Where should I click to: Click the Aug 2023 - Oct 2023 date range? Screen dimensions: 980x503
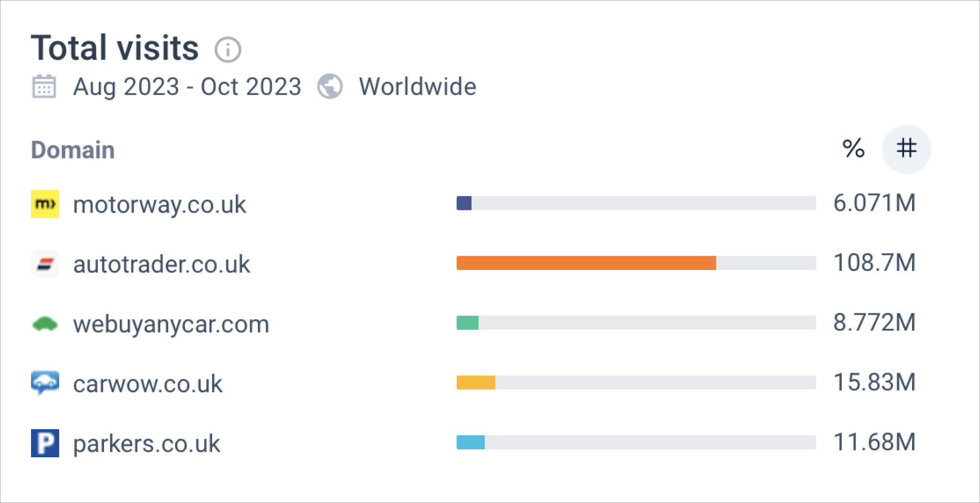tap(187, 87)
